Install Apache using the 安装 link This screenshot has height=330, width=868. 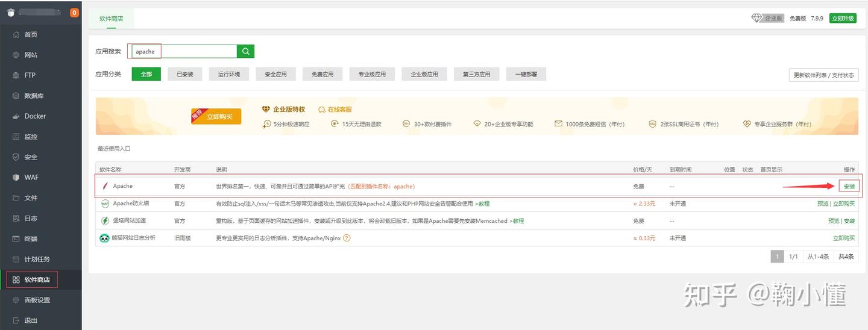click(x=849, y=186)
